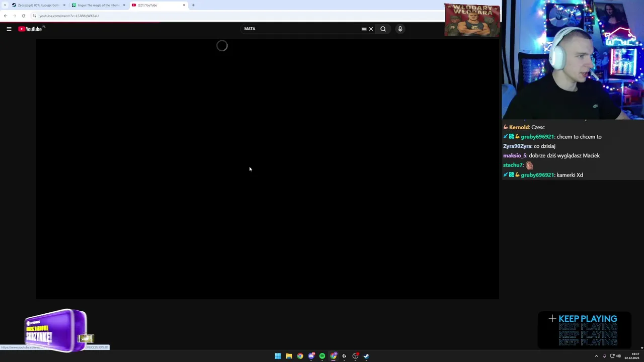Image resolution: width=644 pixels, height=362 pixels.
Task: Expand the tab search dropdown arrow
Action: [5, 5]
